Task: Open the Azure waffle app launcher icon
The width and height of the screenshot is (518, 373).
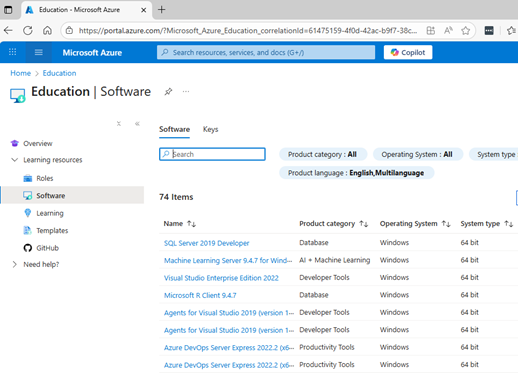Action: [x=12, y=52]
